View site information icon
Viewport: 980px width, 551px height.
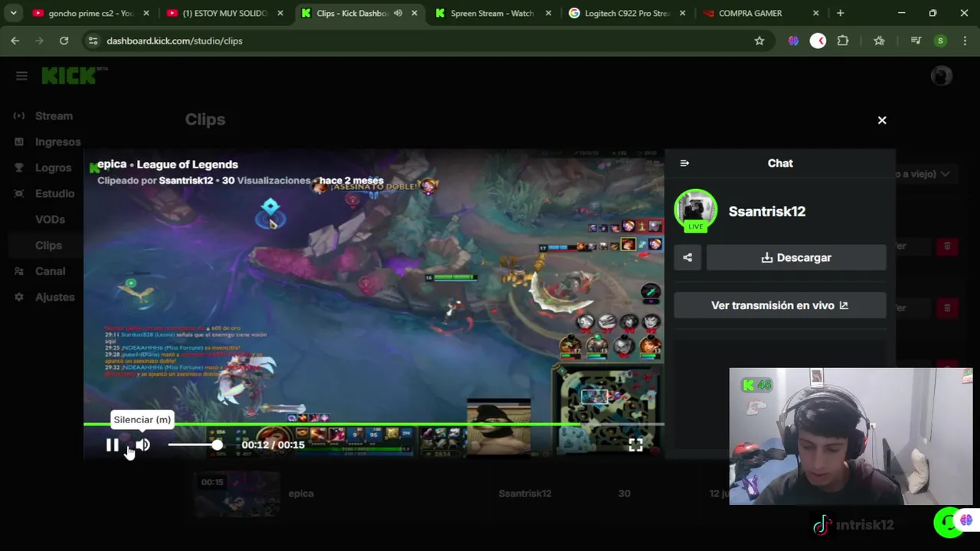click(x=93, y=41)
